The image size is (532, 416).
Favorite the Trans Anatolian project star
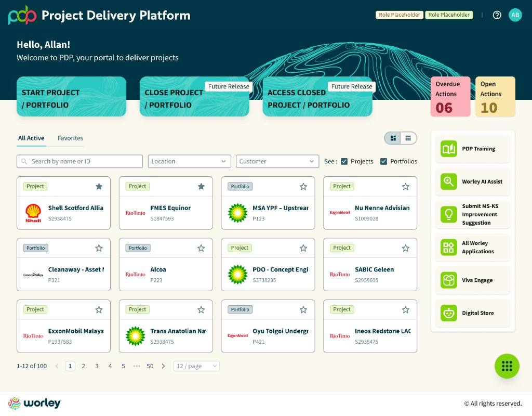pyautogui.click(x=201, y=310)
